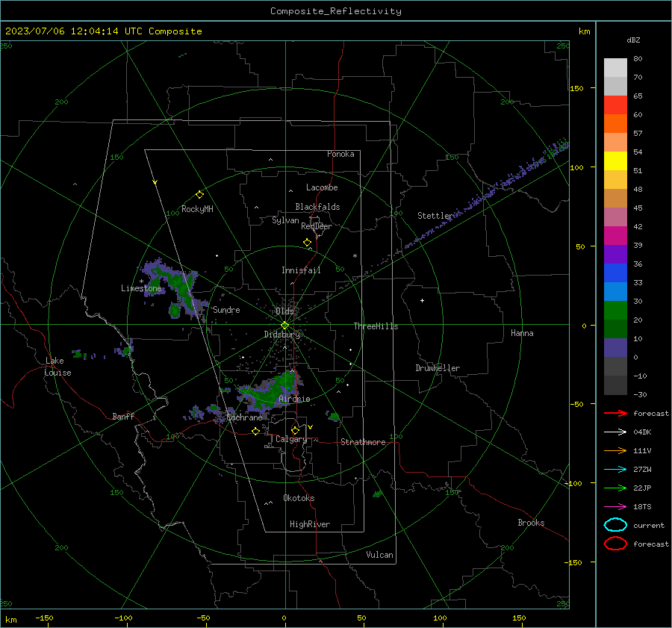
Task: Click the red forecast arrow legend icon
Action: point(615,413)
